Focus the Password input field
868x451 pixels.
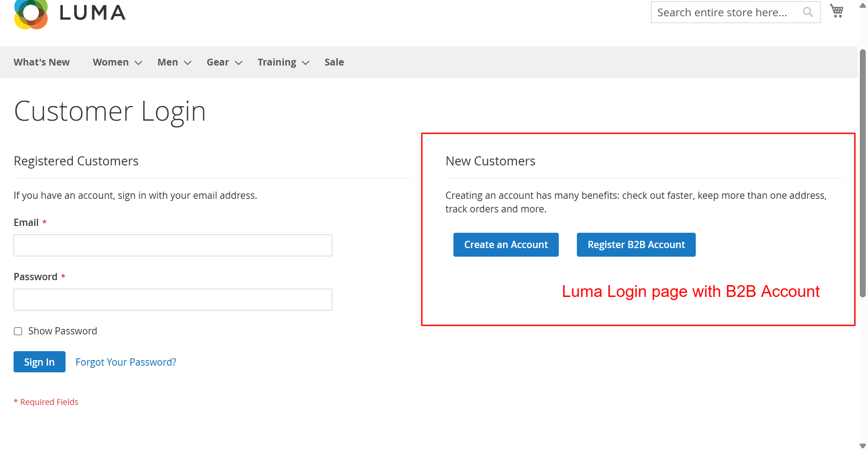(173, 300)
